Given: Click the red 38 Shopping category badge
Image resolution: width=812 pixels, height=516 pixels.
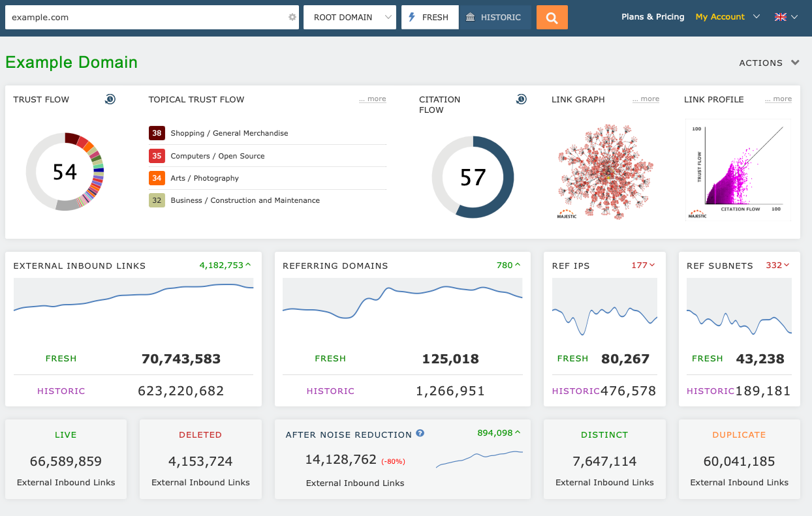Looking at the screenshot, I should tap(157, 133).
